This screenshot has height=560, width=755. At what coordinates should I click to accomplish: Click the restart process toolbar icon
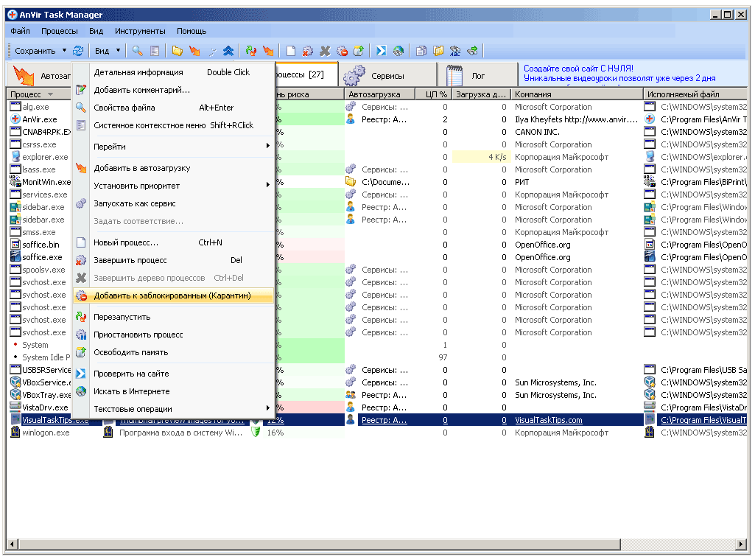tap(250, 51)
